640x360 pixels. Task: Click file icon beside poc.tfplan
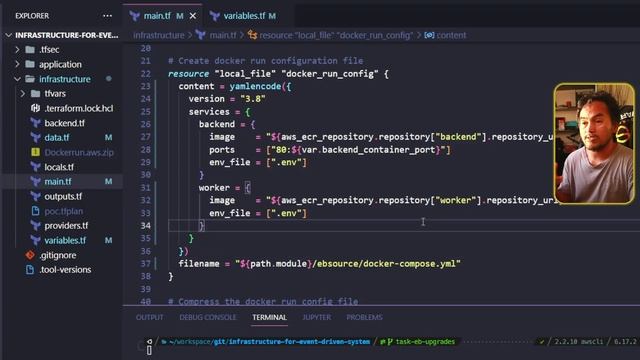click(x=36, y=211)
